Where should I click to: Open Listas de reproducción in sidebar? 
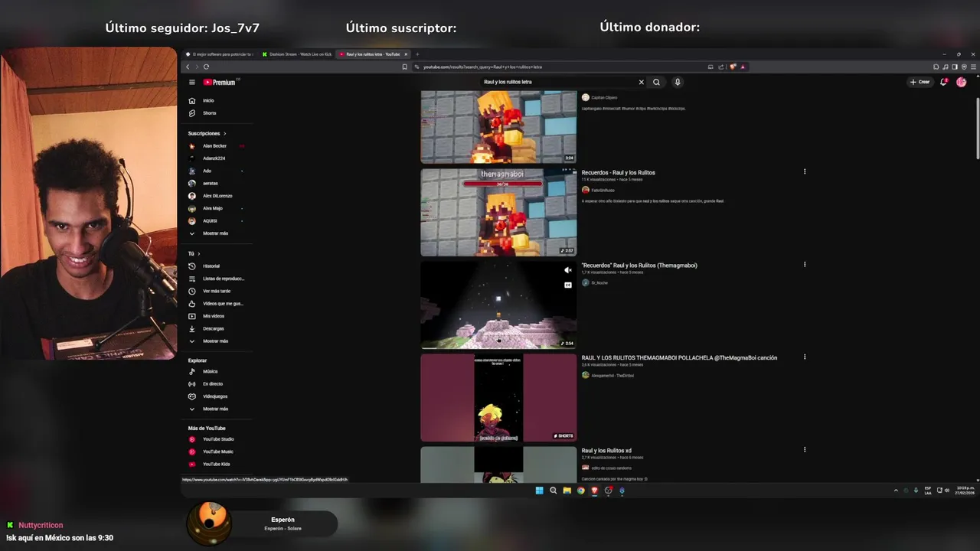[x=223, y=279]
